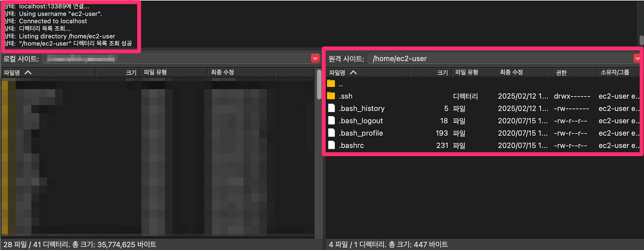Screen dimensions: 644x250
Task: Select the .bash_profile file name
Action: pyautogui.click(x=361, y=133)
